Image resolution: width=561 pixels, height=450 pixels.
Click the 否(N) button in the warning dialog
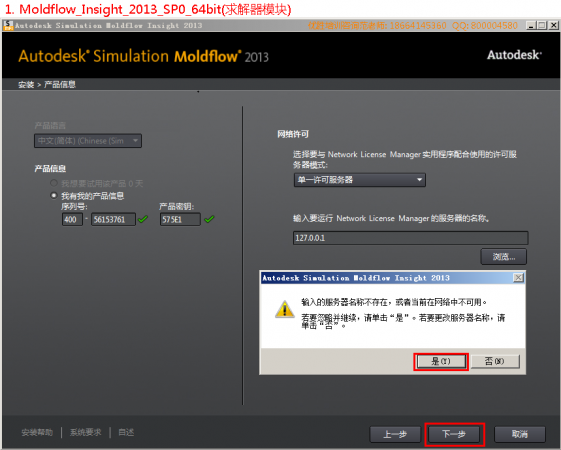(495, 362)
